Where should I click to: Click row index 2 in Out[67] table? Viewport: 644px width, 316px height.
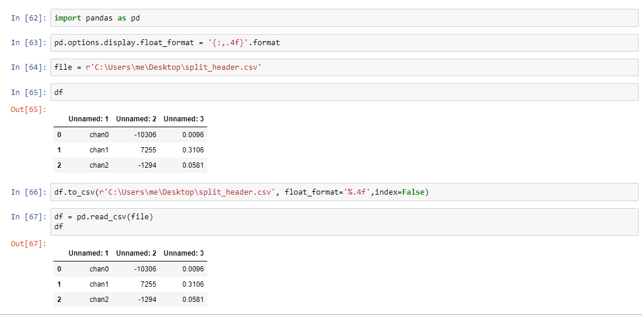(x=59, y=300)
